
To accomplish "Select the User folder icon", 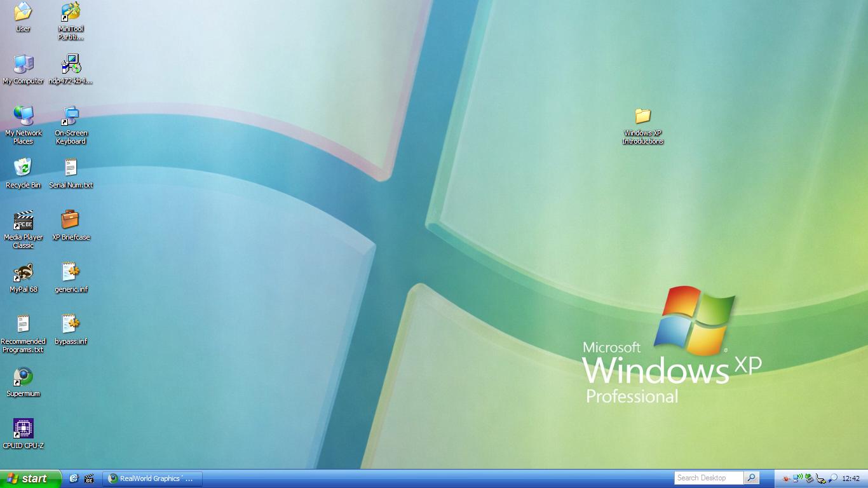I will click(23, 11).
